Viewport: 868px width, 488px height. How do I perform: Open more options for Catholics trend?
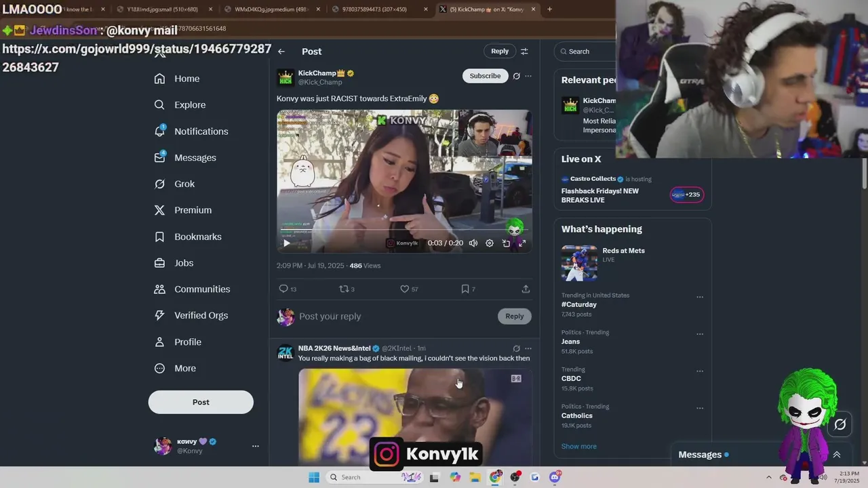pyautogui.click(x=700, y=408)
